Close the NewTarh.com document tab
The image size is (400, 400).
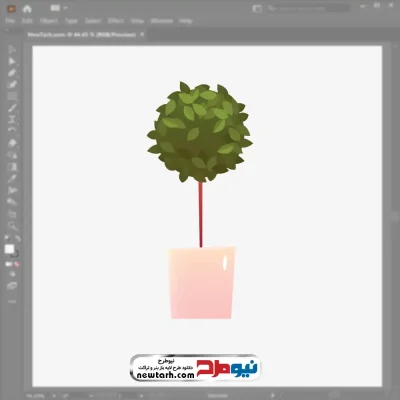tap(142, 34)
